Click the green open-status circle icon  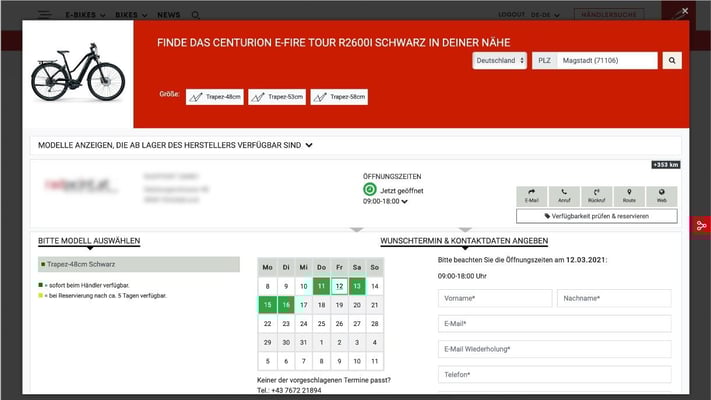point(370,189)
